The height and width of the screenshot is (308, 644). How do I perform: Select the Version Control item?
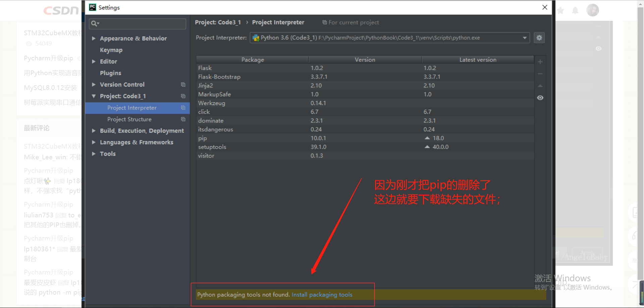click(x=122, y=85)
